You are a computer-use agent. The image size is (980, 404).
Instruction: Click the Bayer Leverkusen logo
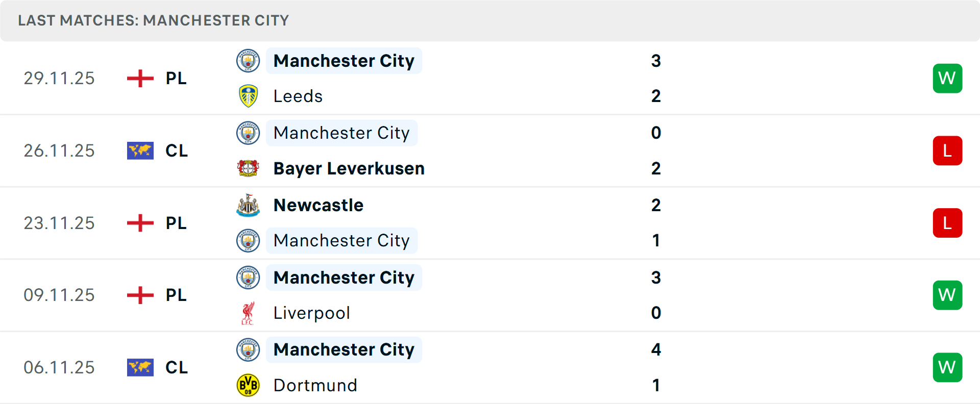(x=248, y=168)
